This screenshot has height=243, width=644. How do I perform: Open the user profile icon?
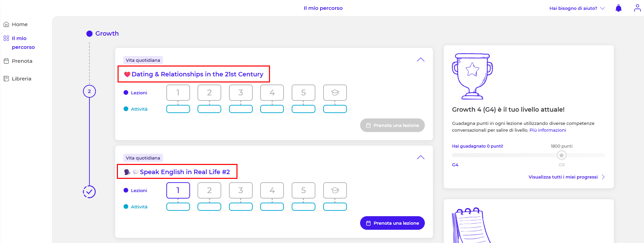637,8
